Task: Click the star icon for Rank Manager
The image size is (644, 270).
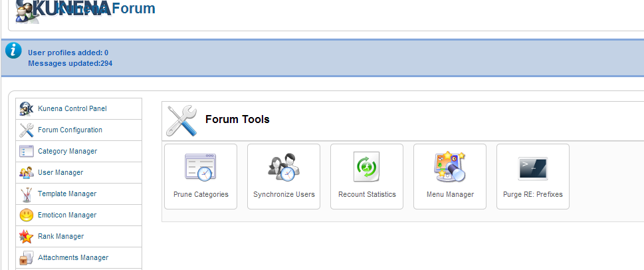Action: pyautogui.click(x=27, y=237)
